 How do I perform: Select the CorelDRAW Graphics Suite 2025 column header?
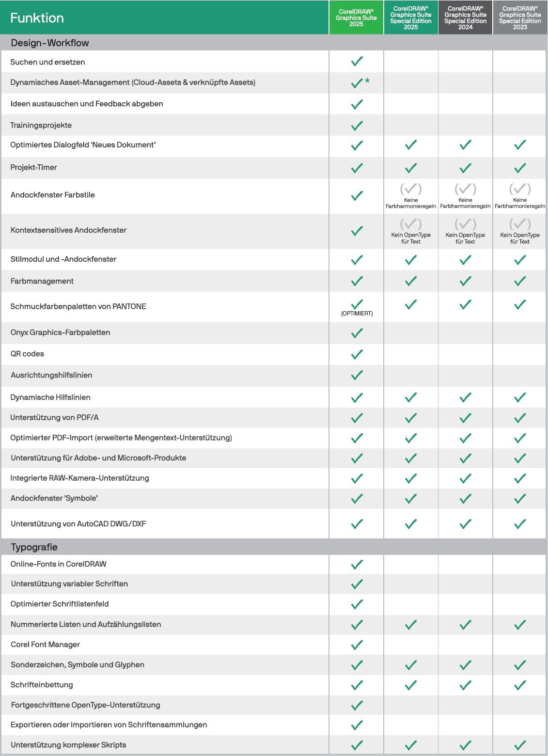(356, 18)
